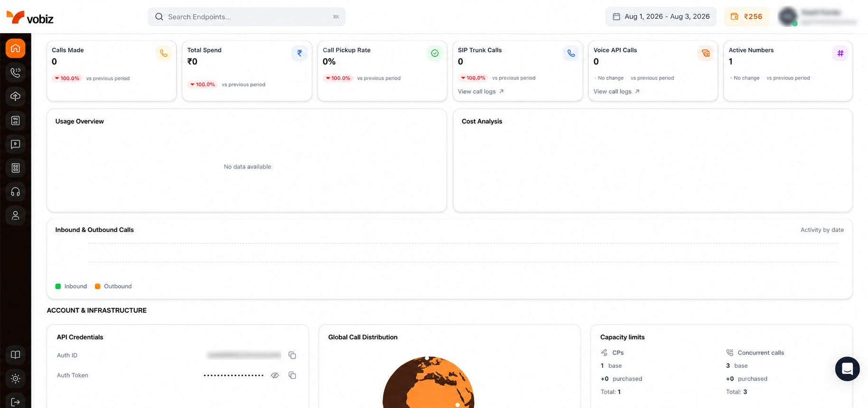Toggle the light theme sun icon
This screenshot has width=868, height=408.
[x=16, y=379]
